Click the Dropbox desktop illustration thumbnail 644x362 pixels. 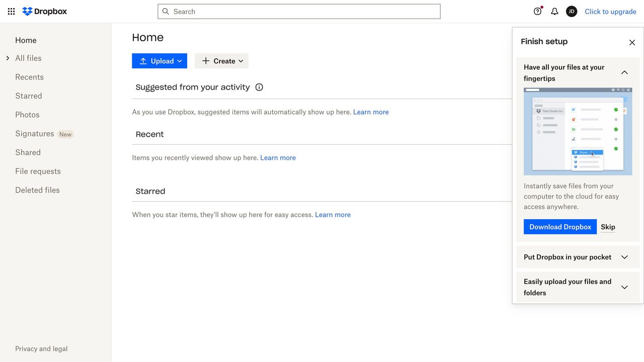click(x=578, y=131)
